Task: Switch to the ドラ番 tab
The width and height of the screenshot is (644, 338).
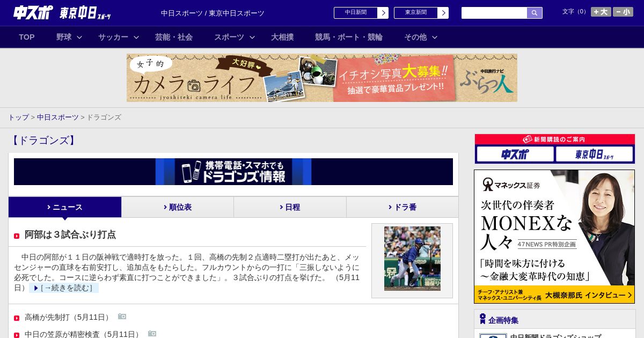Action: point(402,207)
